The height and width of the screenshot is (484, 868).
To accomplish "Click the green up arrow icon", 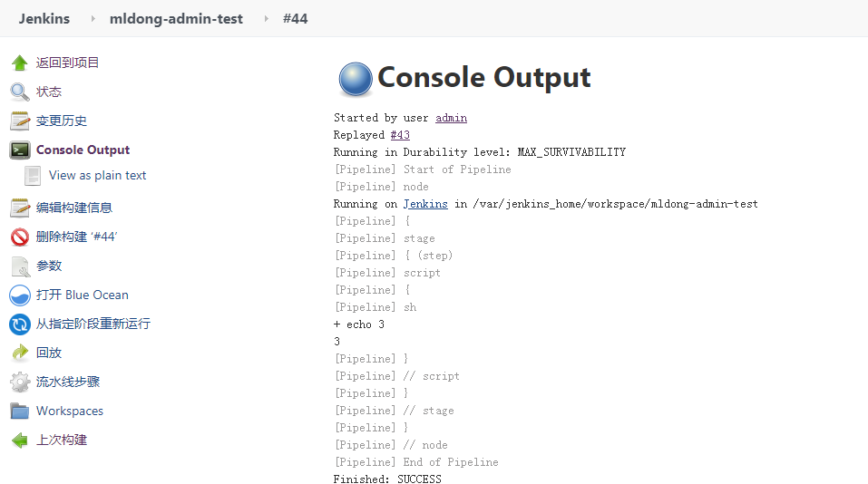I will tap(19, 63).
